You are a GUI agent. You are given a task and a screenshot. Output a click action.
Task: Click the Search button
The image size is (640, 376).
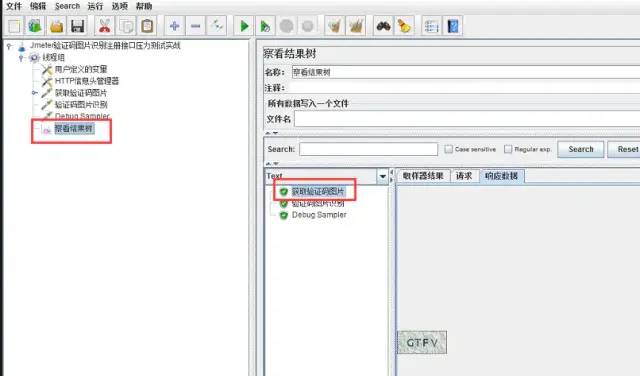pyautogui.click(x=581, y=149)
